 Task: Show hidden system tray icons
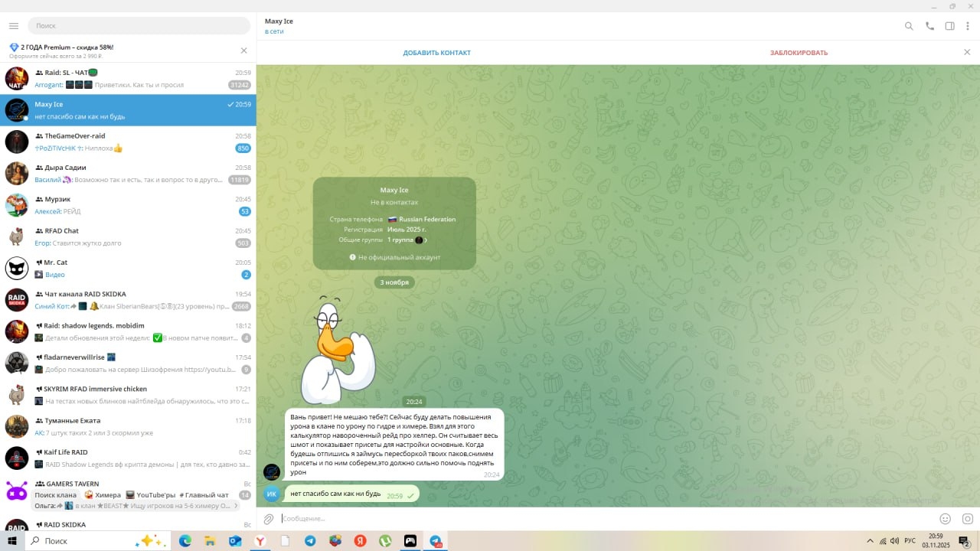click(869, 541)
